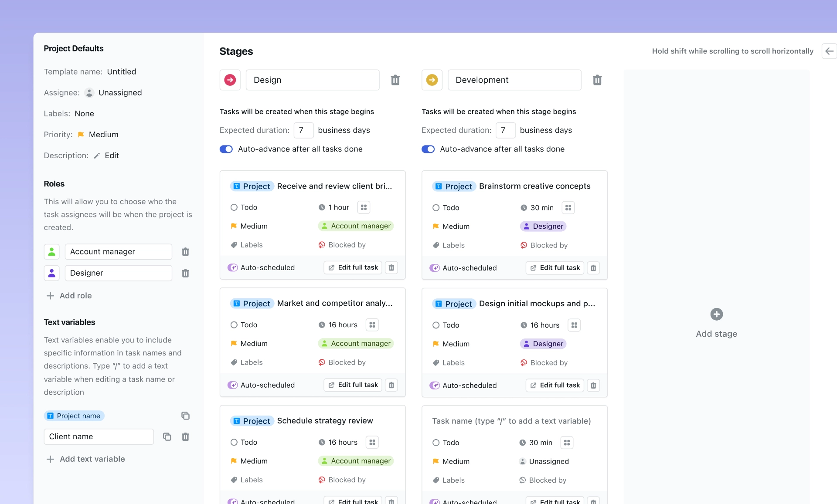Open default Labels None selector
The image size is (837, 504).
[84, 114]
